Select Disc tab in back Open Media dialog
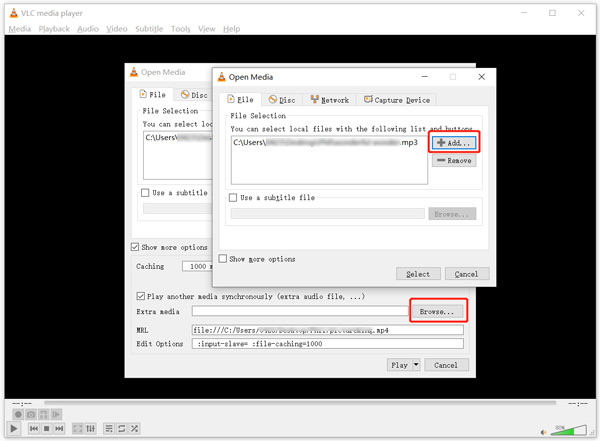Image resolution: width=600 pixels, height=441 pixels. 194,95
